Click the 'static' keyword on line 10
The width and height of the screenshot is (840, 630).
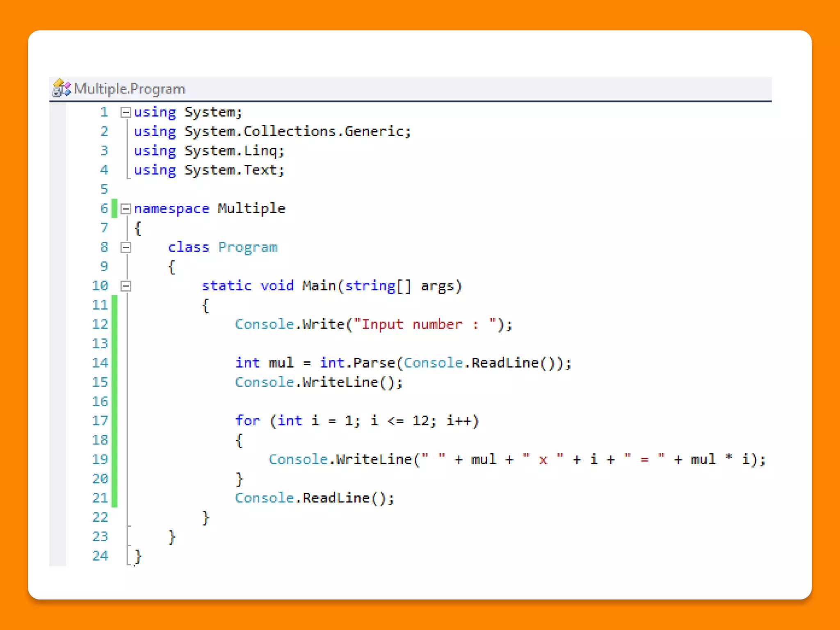tap(226, 285)
